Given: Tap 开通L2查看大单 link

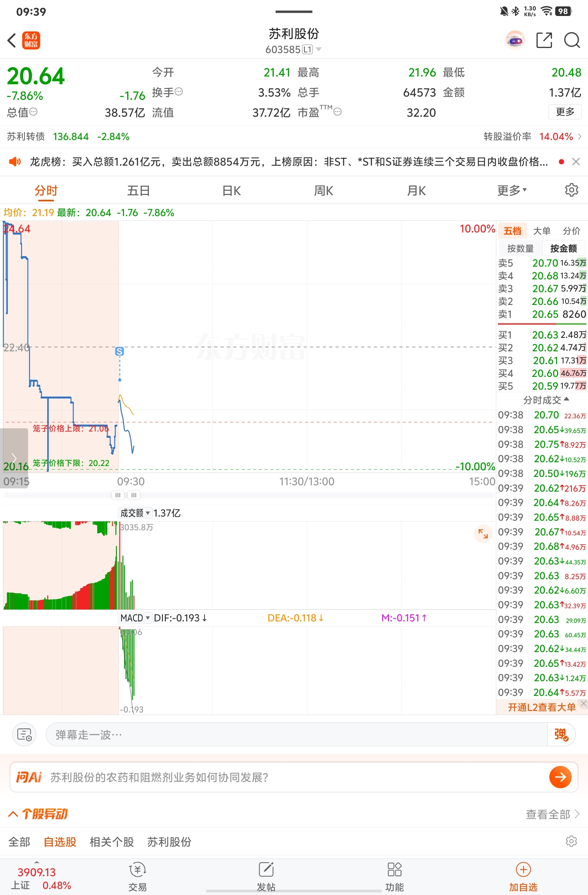Looking at the screenshot, I should [541, 707].
